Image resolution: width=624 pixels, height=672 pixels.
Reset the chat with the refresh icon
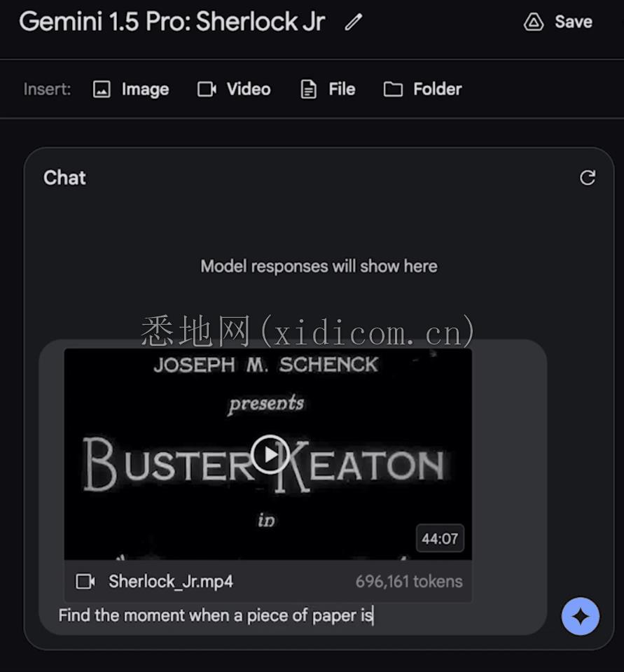point(588,178)
